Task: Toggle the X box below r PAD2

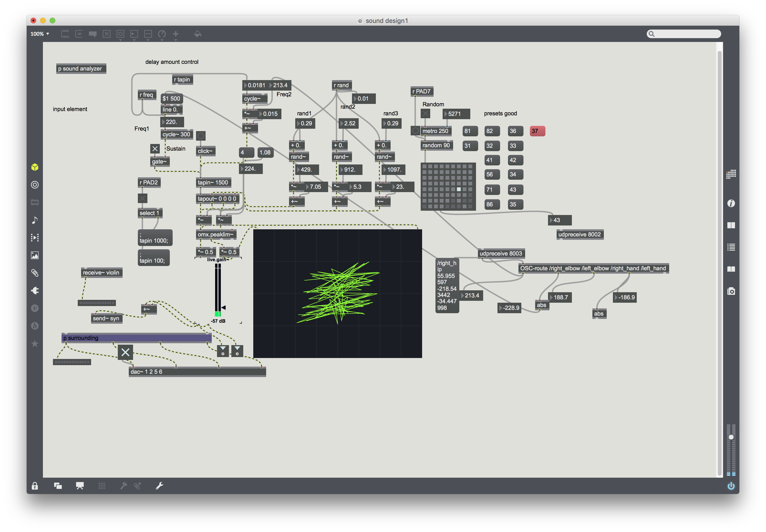Action: [x=142, y=198]
